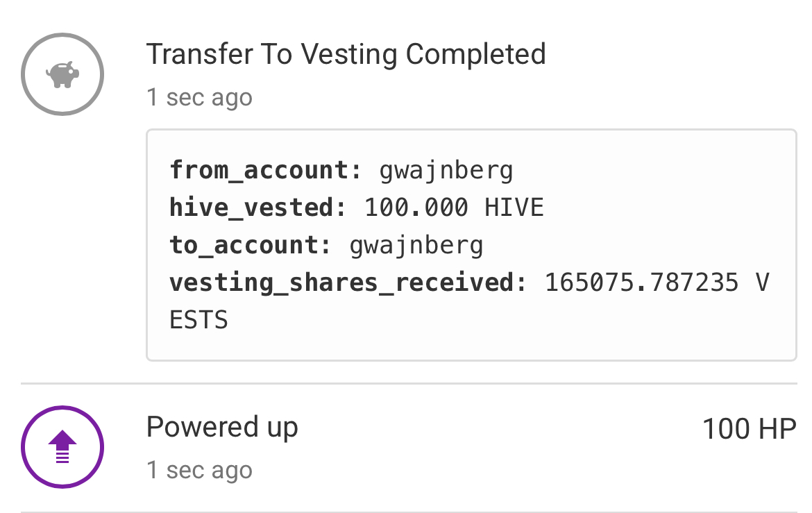This screenshot has width=812, height=513.
Task: Click the 100 HP amount
Action: tap(749, 429)
